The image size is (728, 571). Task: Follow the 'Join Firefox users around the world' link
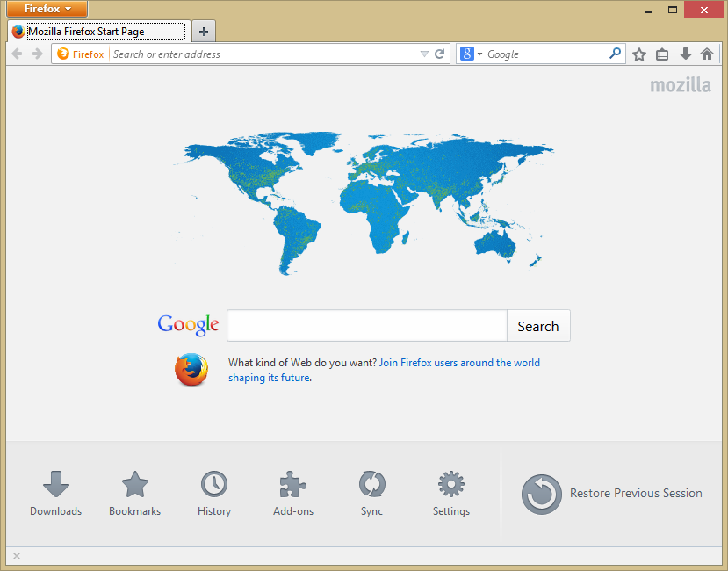(459, 363)
